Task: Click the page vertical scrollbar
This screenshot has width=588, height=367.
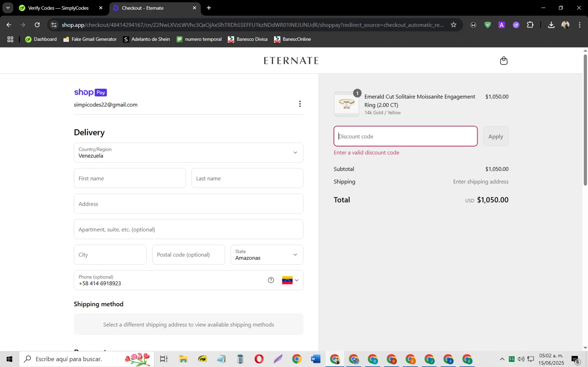Action: pyautogui.click(x=585, y=120)
